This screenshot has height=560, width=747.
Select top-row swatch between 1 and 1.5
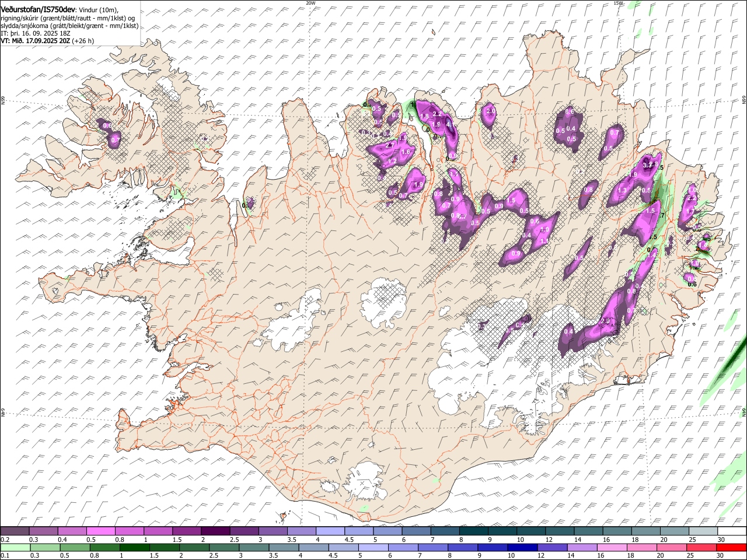point(158,531)
